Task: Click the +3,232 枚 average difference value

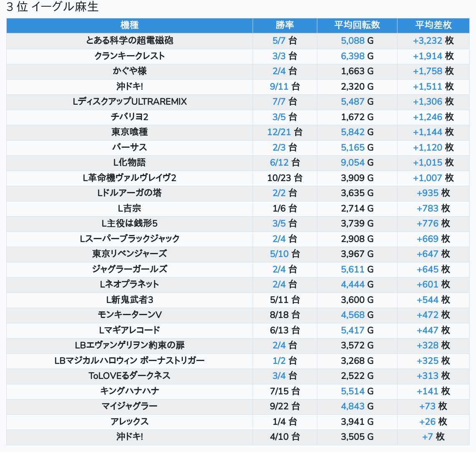Action: click(433, 40)
